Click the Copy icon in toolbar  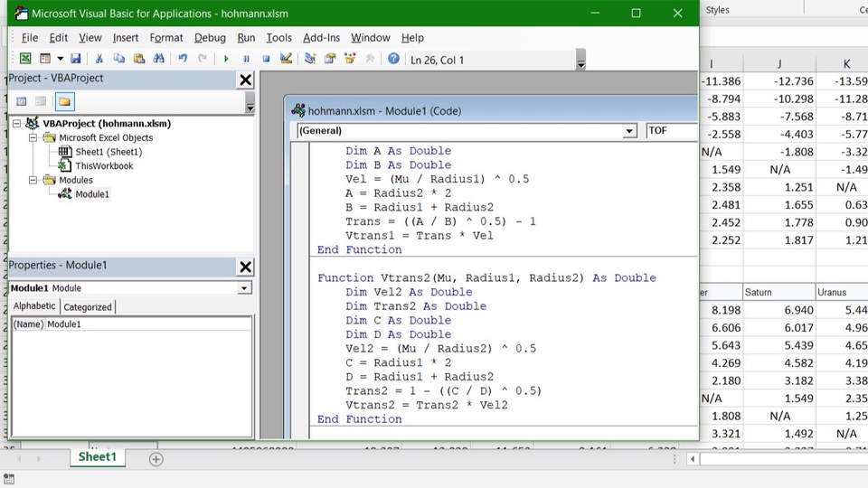[x=119, y=58]
